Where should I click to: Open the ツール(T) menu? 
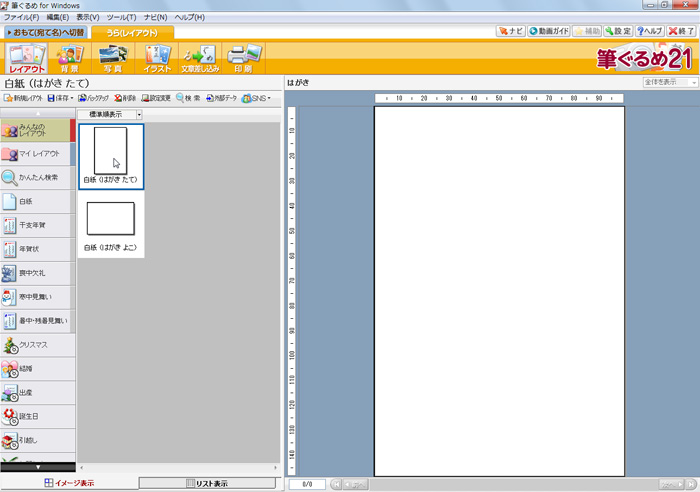coord(121,18)
